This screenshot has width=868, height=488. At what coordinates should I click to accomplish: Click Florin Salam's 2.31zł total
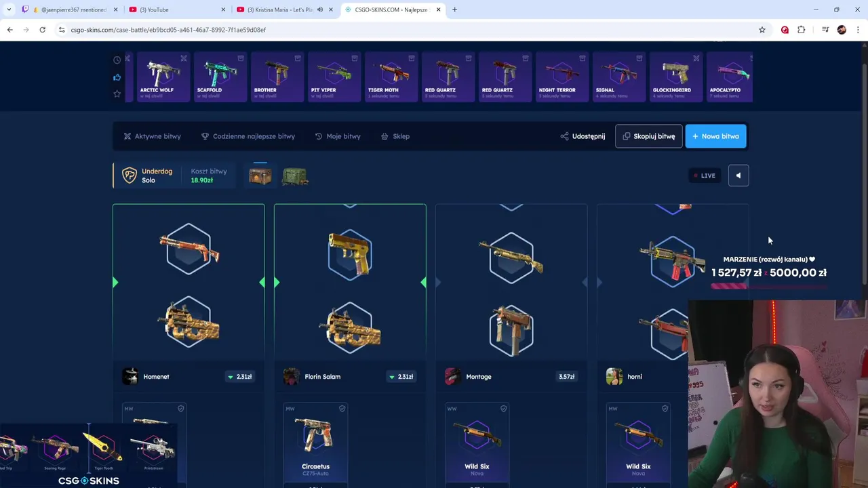401,377
